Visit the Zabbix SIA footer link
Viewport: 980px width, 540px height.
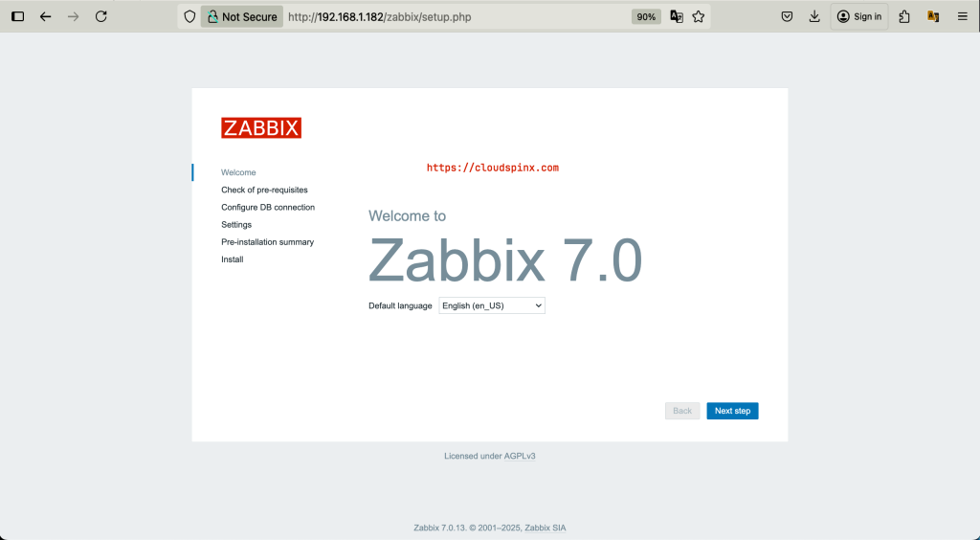[x=545, y=529]
